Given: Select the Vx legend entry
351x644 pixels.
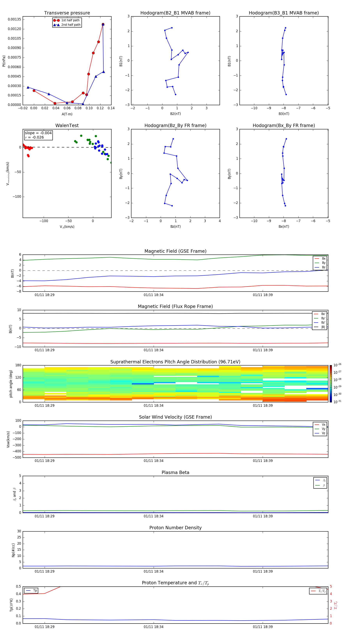Looking at the screenshot, I should pyautogui.click(x=320, y=424).
